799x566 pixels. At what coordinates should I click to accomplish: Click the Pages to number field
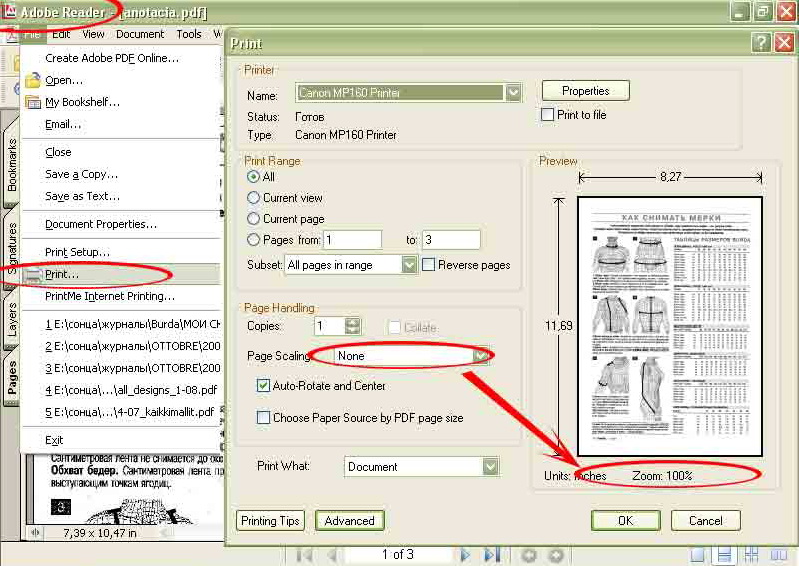(x=451, y=239)
